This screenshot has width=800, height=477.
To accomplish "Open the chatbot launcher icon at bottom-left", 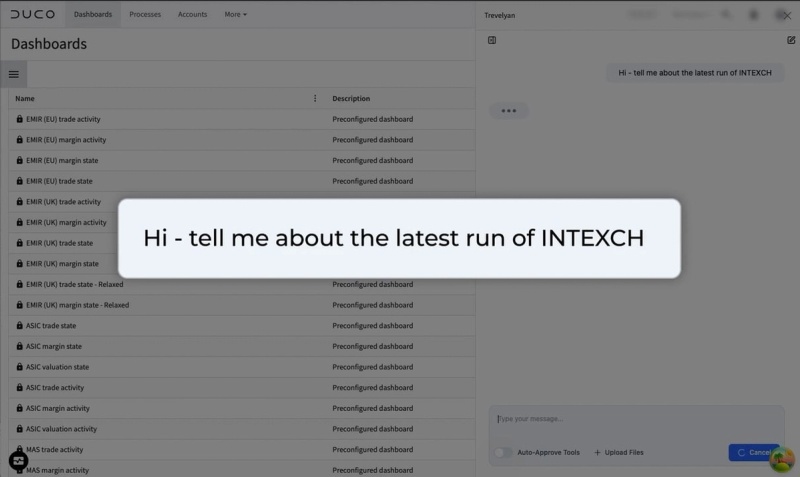I will [18, 461].
